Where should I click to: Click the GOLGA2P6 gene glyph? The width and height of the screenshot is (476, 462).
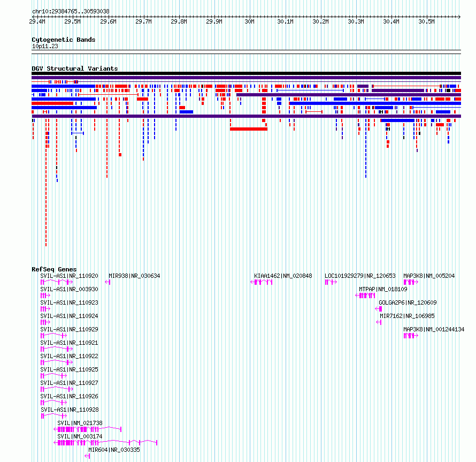click(x=379, y=309)
